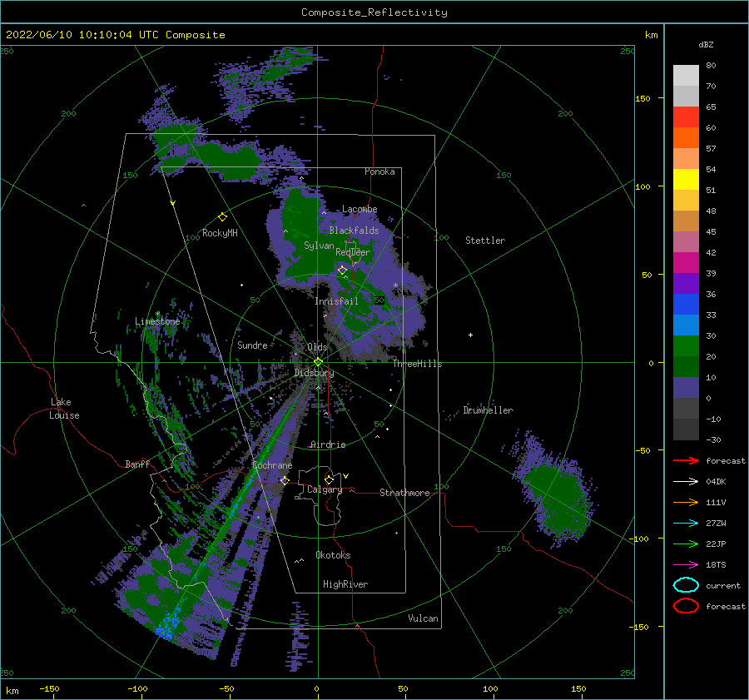
Task: Click the Stettler town label
Action: [x=485, y=241]
